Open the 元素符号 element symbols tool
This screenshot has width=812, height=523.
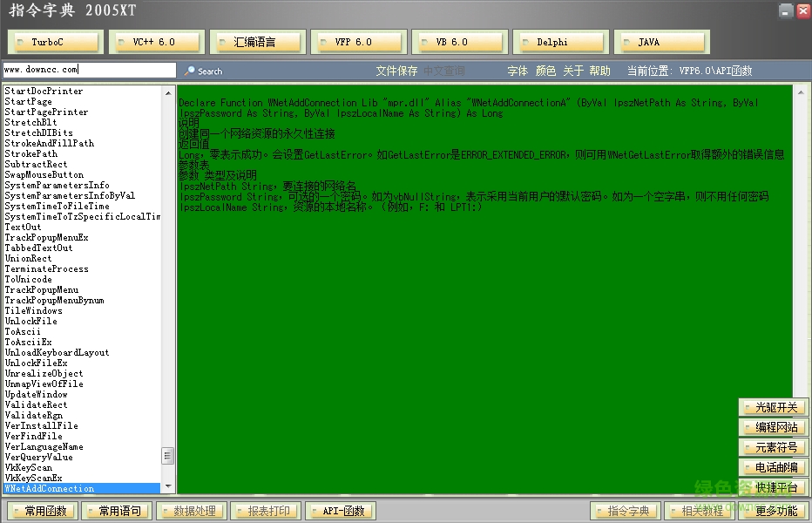(774, 448)
